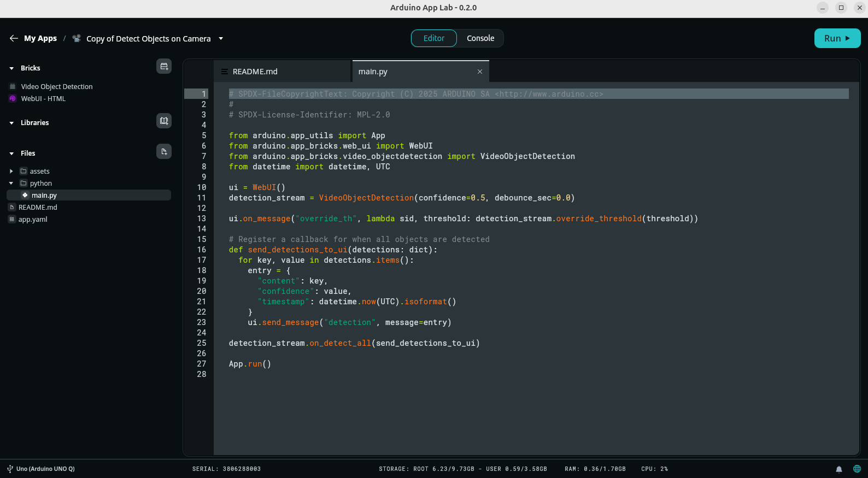Maximize the Arduino App Lab window
Viewport: 868px width, 478px height.
pyautogui.click(x=841, y=8)
